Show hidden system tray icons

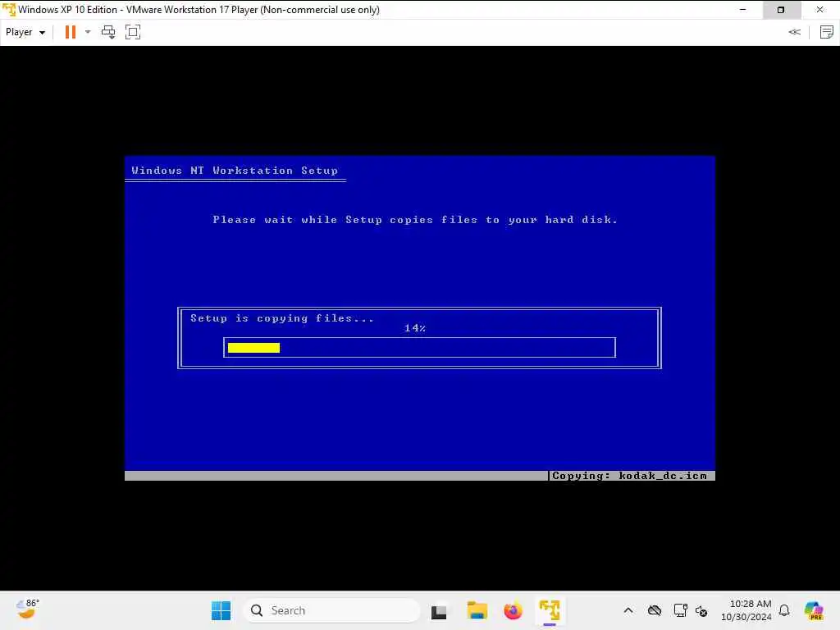(628, 610)
